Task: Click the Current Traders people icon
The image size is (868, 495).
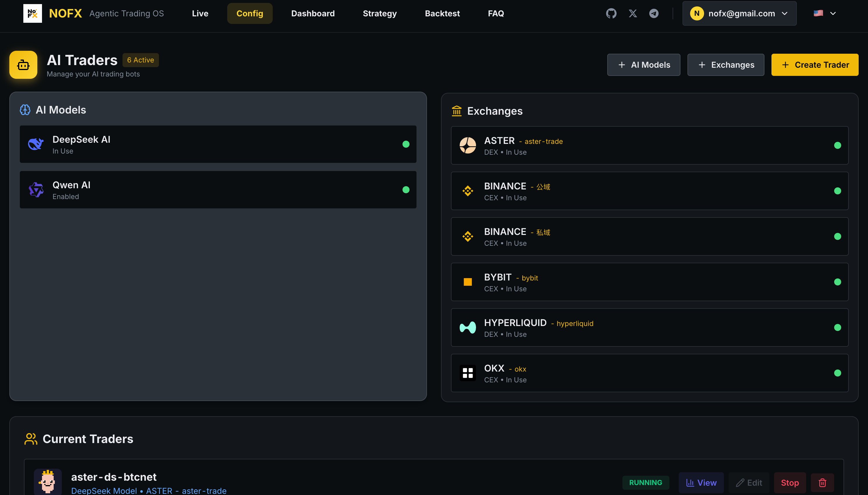Action: pos(31,439)
